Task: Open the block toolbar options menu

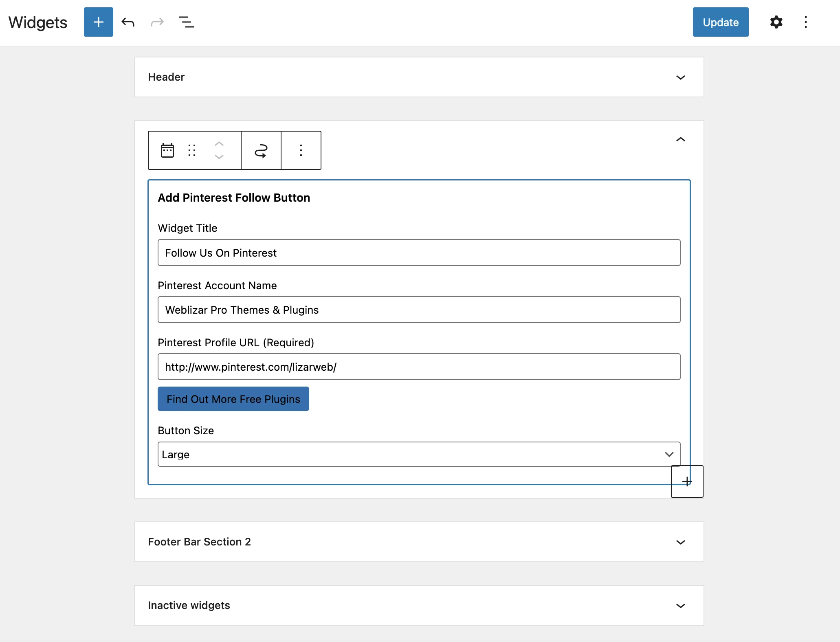Action: pos(301,150)
